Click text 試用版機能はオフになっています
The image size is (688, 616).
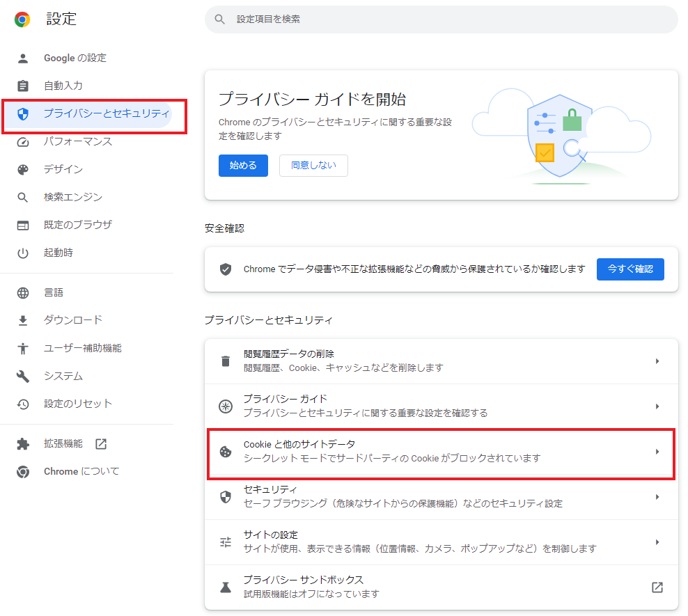tap(311, 594)
